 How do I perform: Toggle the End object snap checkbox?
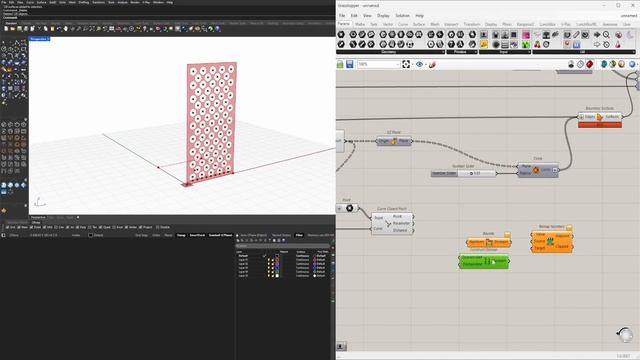tap(8, 227)
